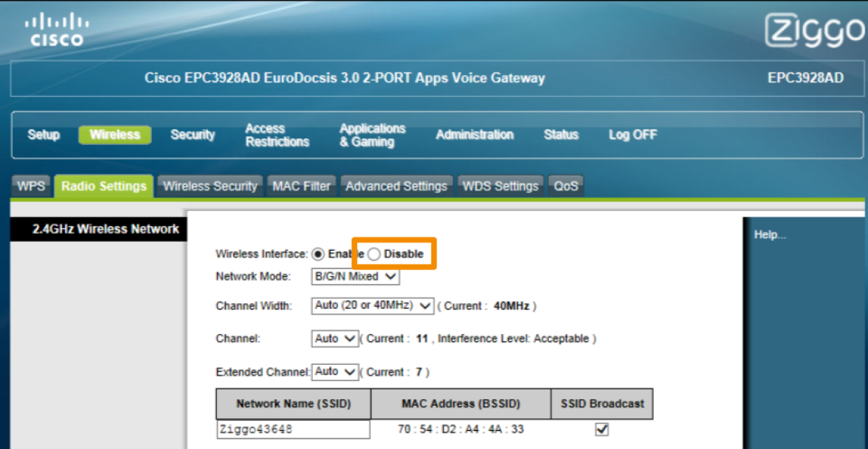Click the Cisco logo
The width and height of the screenshot is (868, 449).
(57, 30)
